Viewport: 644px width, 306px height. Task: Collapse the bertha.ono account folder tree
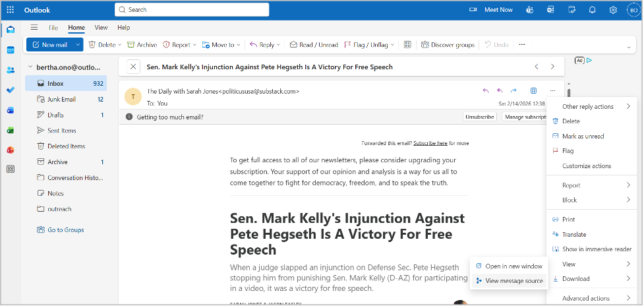30,67
